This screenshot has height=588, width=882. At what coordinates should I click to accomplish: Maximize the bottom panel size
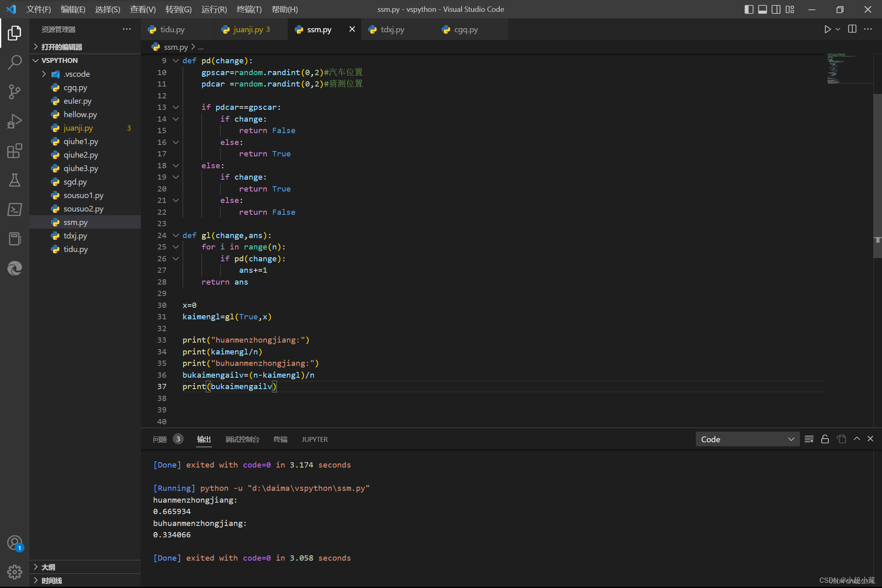tap(857, 439)
